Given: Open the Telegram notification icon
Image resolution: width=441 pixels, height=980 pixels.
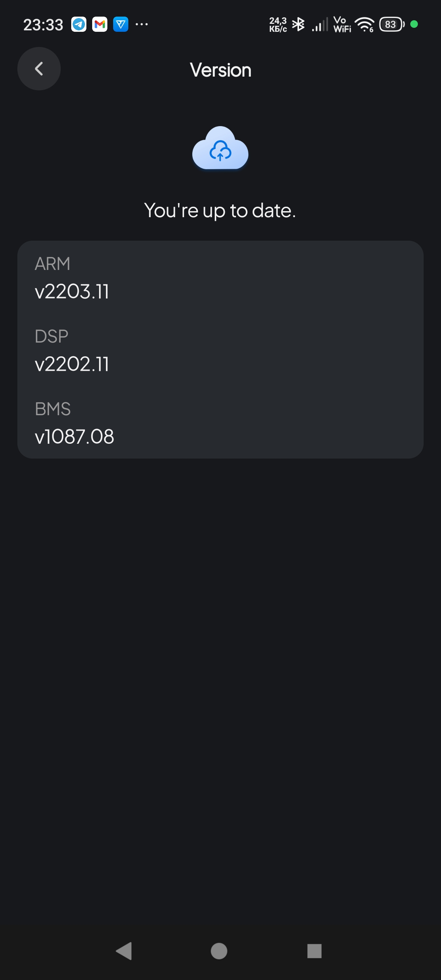Looking at the screenshot, I should 79,25.
